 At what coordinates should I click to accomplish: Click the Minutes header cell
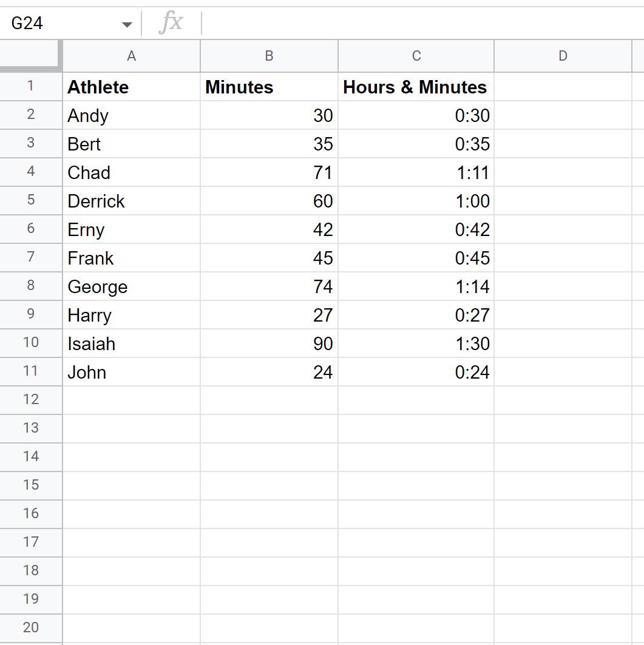pyautogui.click(x=269, y=87)
